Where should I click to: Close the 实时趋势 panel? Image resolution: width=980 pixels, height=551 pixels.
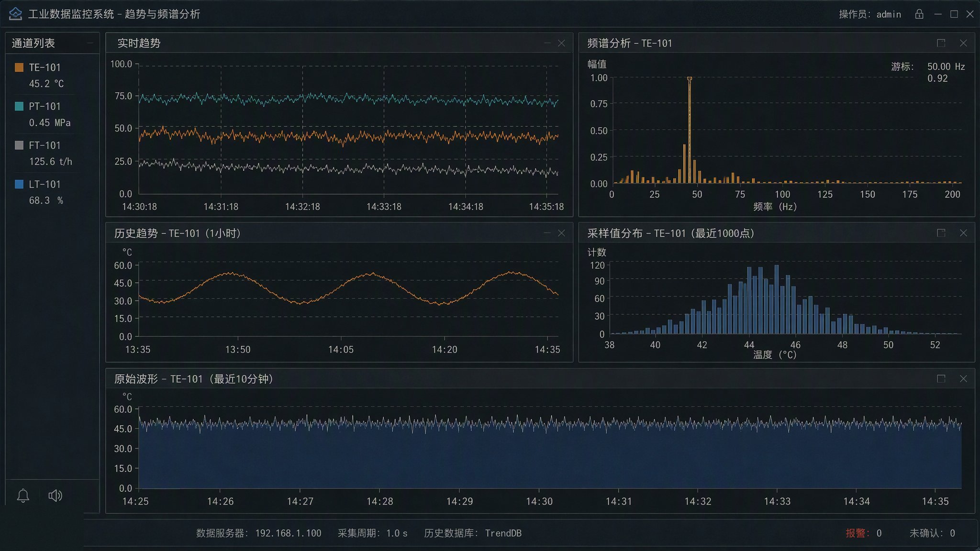[x=562, y=43]
